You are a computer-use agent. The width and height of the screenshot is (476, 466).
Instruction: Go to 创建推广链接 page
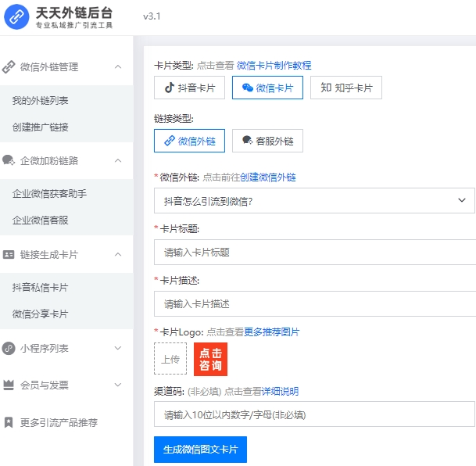click(x=40, y=127)
